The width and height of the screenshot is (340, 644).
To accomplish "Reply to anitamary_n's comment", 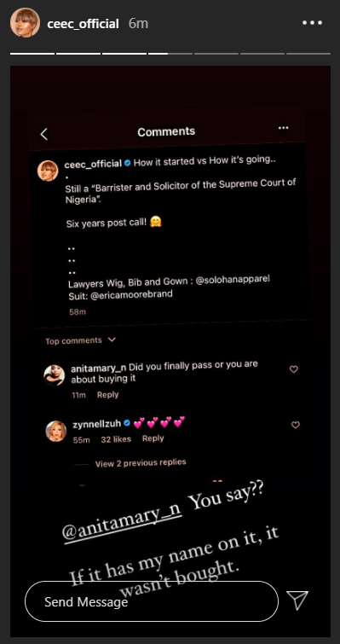I will click(x=108, y=395).
